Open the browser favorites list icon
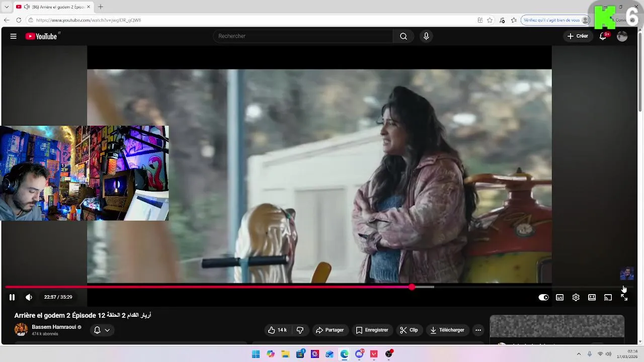 (514, 20)
